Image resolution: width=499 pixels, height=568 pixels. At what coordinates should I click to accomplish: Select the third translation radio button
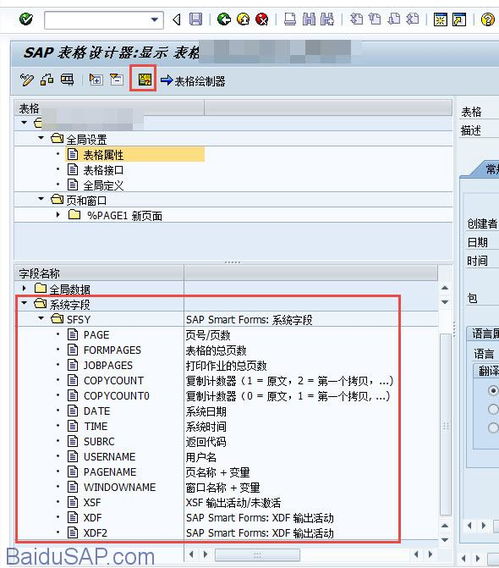pyautogui.click(x=493, y=428)
